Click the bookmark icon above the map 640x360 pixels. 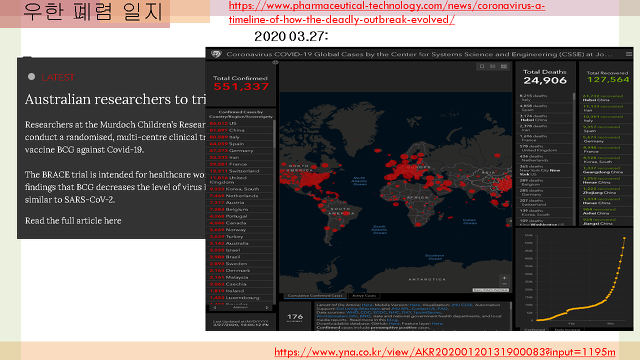click(x=482, y=66)
